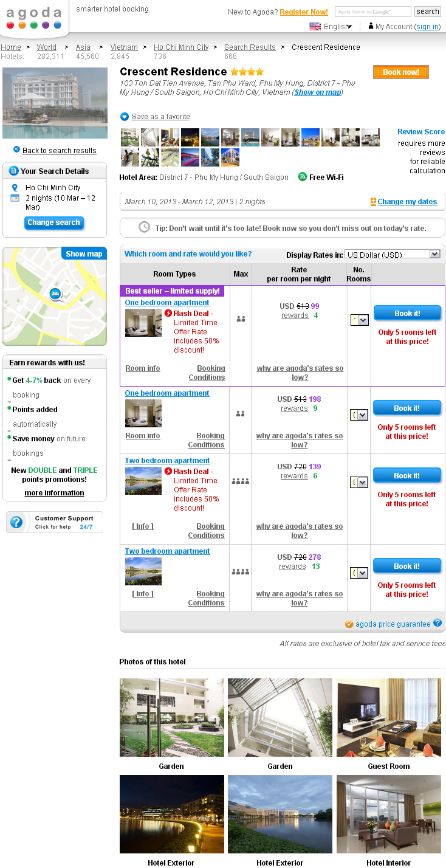Click the hotel marker on the map
This screenshot has height=868, width=446.
56,295
